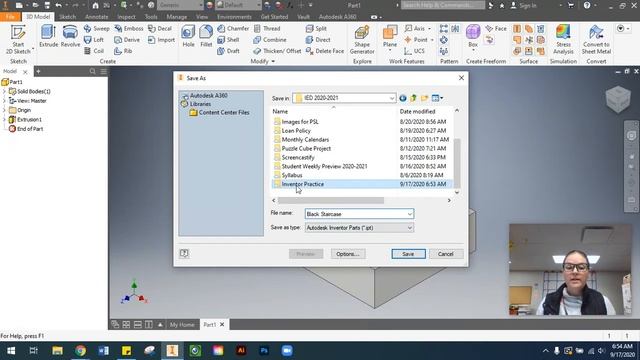Open Zoom from the taskbar

click(287, 351)
